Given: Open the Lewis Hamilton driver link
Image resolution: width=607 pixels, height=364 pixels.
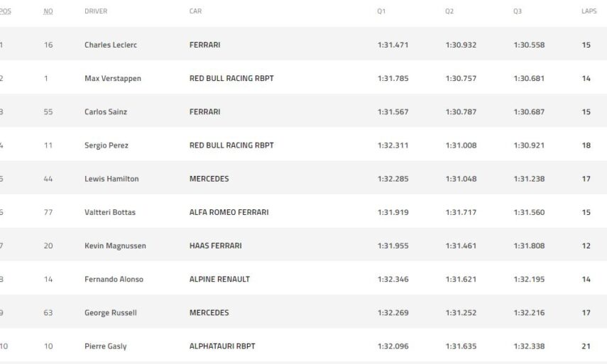Looking at the screenshot, I should (111, 179).
